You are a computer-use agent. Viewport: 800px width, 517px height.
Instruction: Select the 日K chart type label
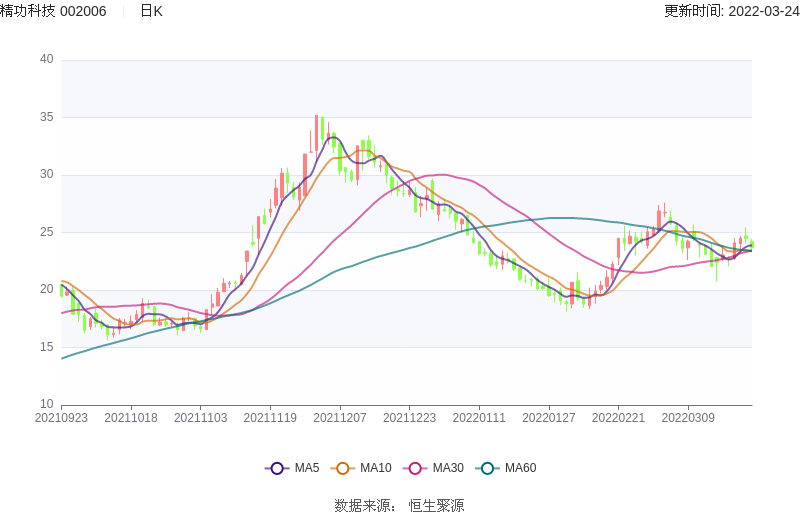click(151, 11)
